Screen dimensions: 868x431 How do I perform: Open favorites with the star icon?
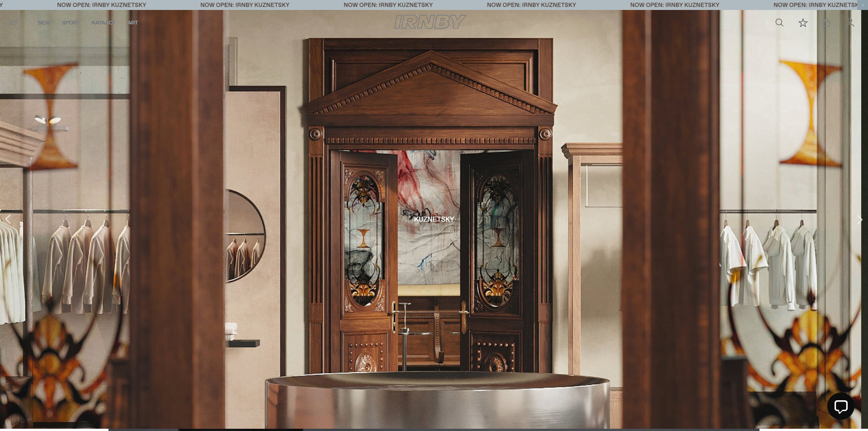point(803,23)
